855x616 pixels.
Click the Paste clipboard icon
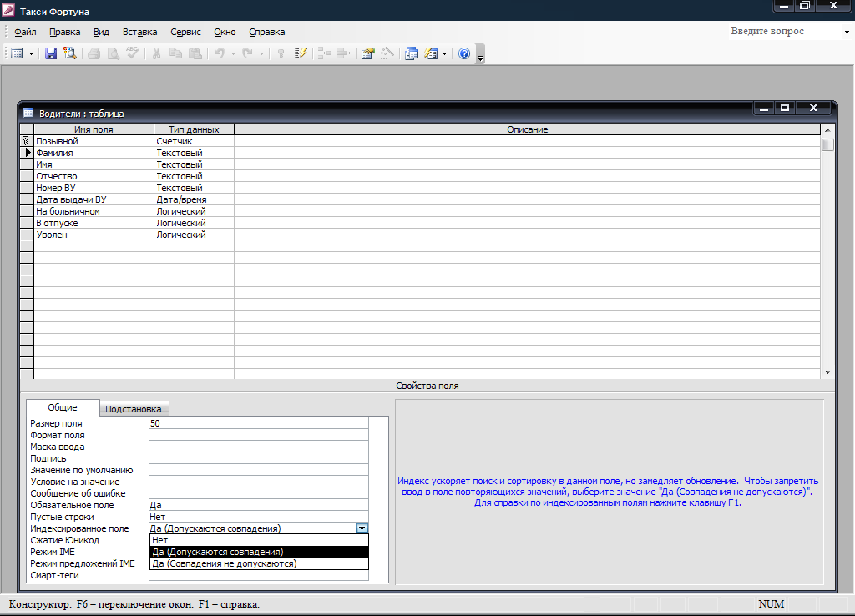pyautogui.click(x=195, y=53)
